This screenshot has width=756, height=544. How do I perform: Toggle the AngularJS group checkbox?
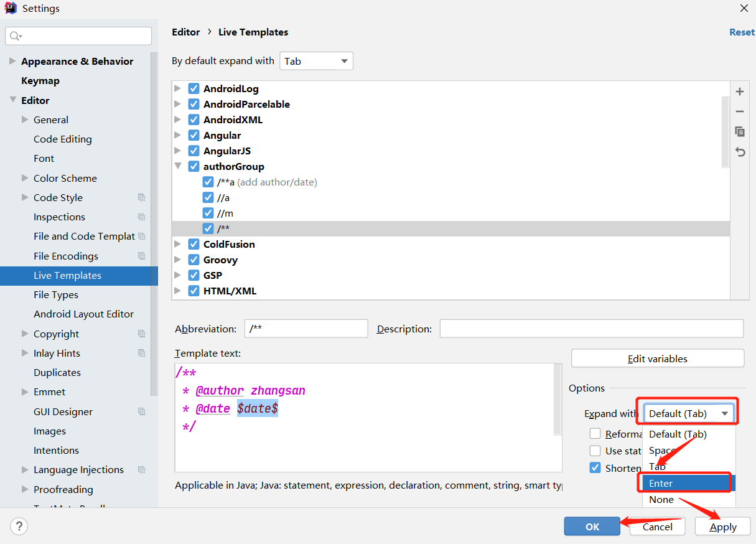click(x=194, y=151)
